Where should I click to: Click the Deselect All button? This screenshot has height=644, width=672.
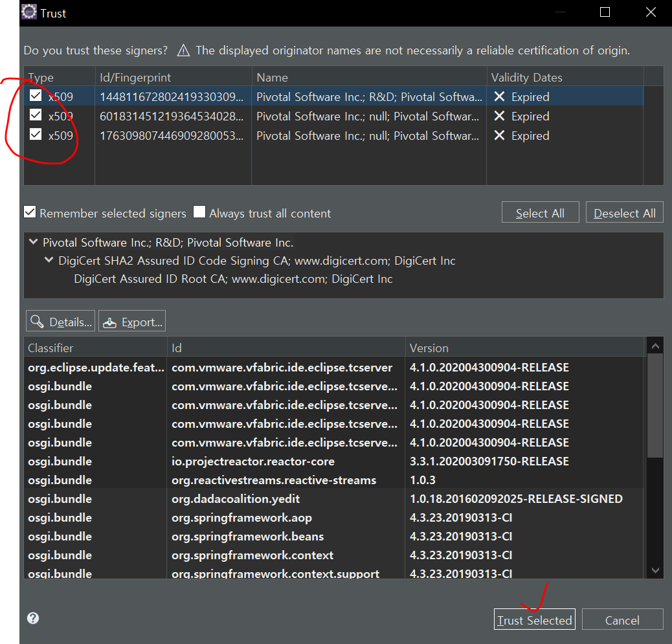click(625, 212)
